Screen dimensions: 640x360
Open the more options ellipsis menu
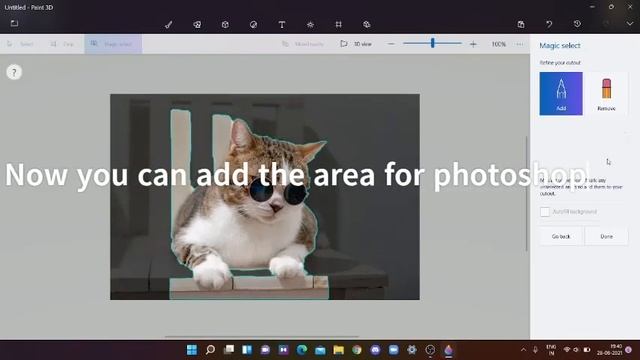point(520,44)
